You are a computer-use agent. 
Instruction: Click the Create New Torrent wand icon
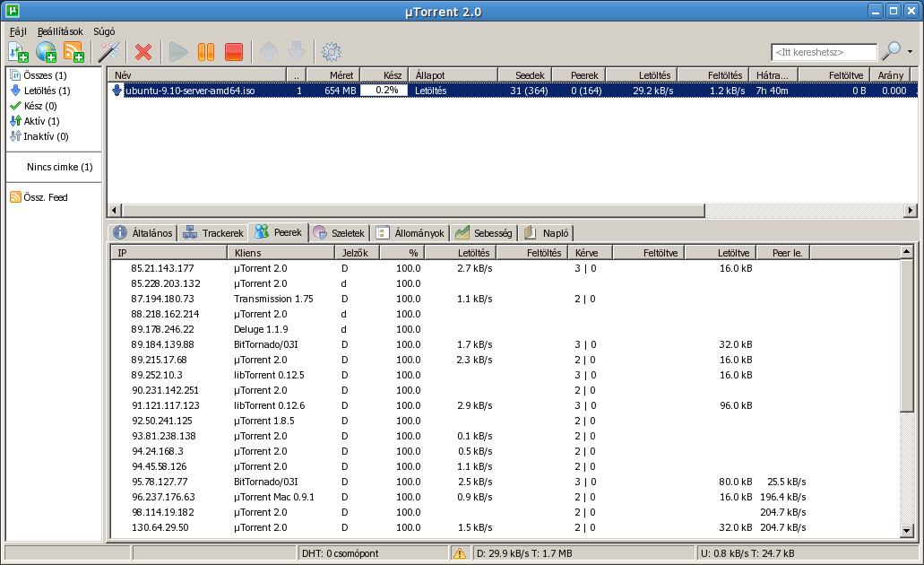click(x=109, y=52)
